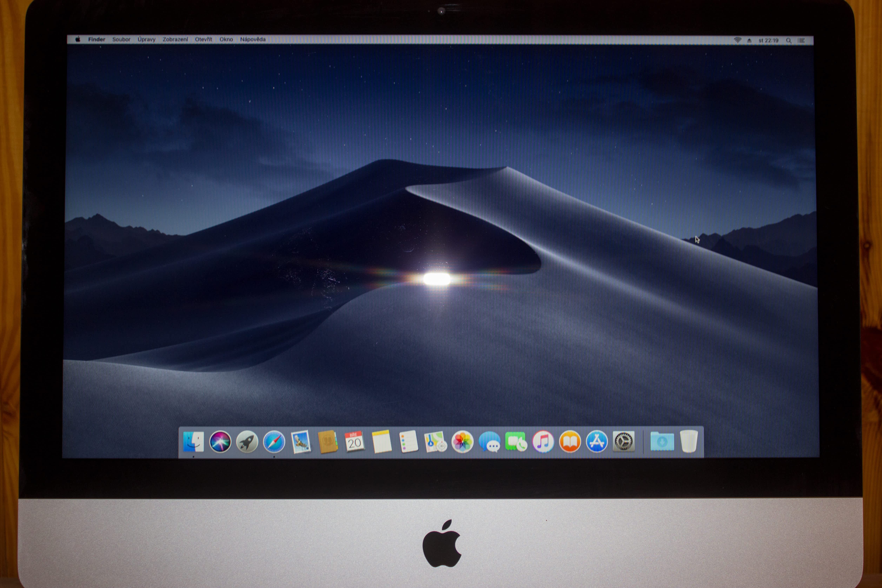Open System Preferences gear icon

click(623, 442)
